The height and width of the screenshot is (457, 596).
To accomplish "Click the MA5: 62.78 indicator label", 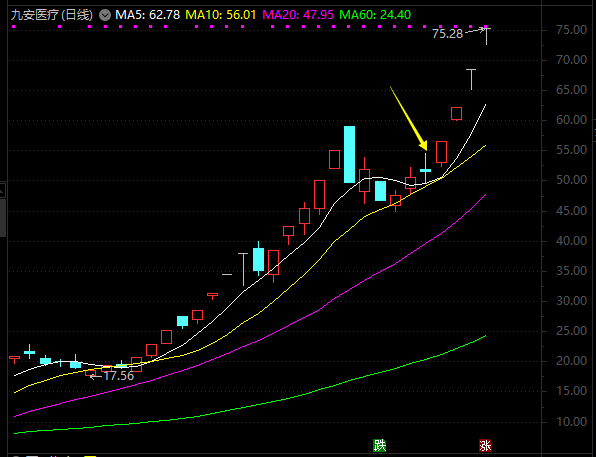I will (x=147, y=15).
